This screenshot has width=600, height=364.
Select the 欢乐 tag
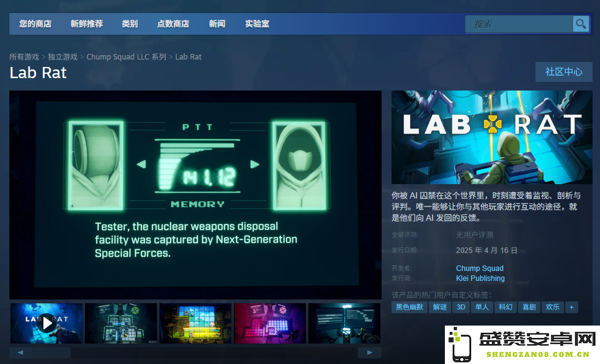coord(553,307)
